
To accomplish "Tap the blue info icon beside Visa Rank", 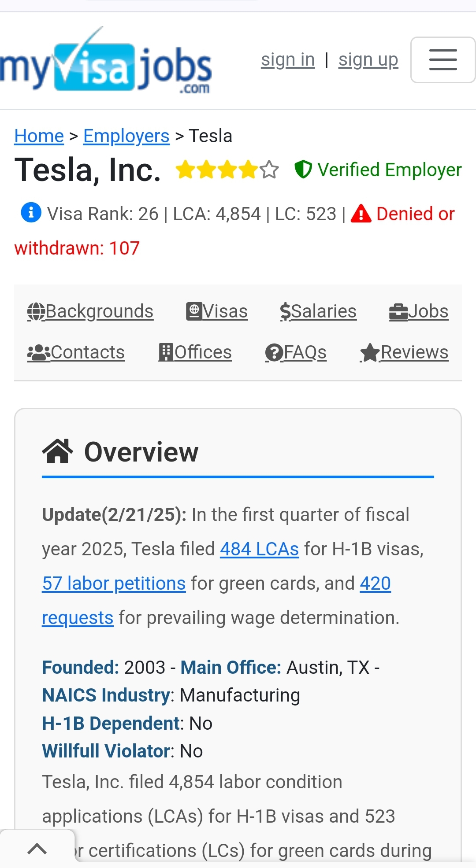I will click(31, 213).
